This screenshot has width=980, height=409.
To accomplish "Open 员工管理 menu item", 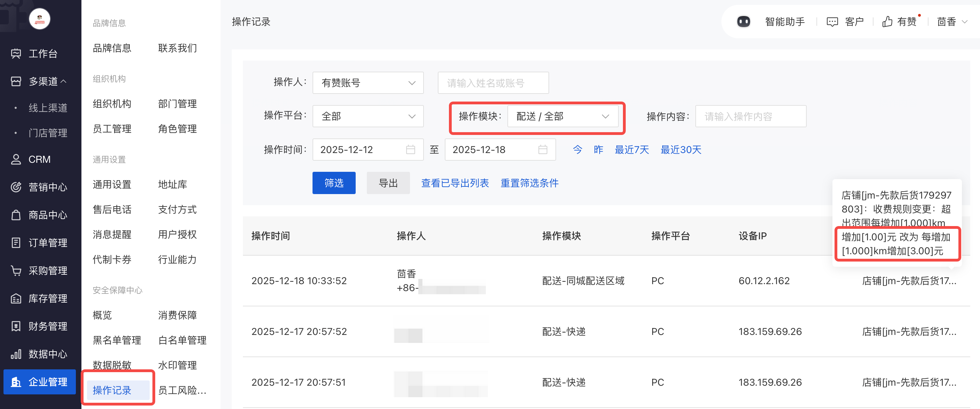I will point(112,129).
